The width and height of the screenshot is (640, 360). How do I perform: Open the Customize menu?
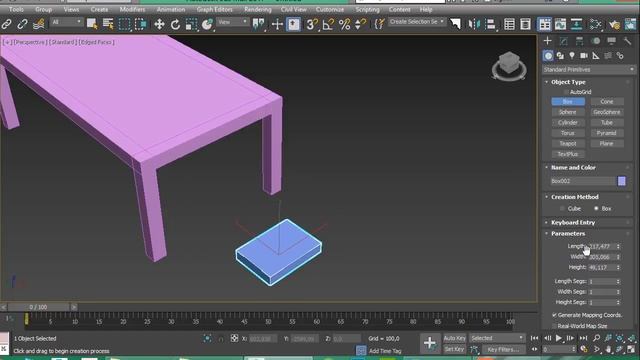point(330,9)
